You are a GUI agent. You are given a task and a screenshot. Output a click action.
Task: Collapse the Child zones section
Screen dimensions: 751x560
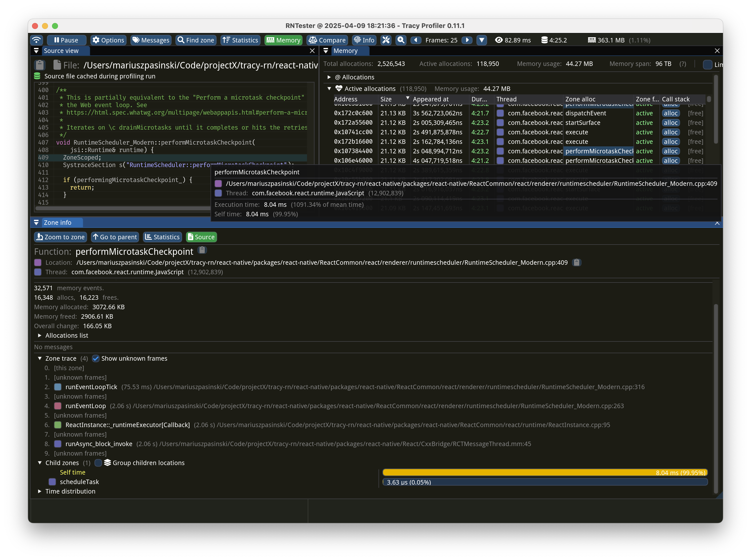click(40, 463)
